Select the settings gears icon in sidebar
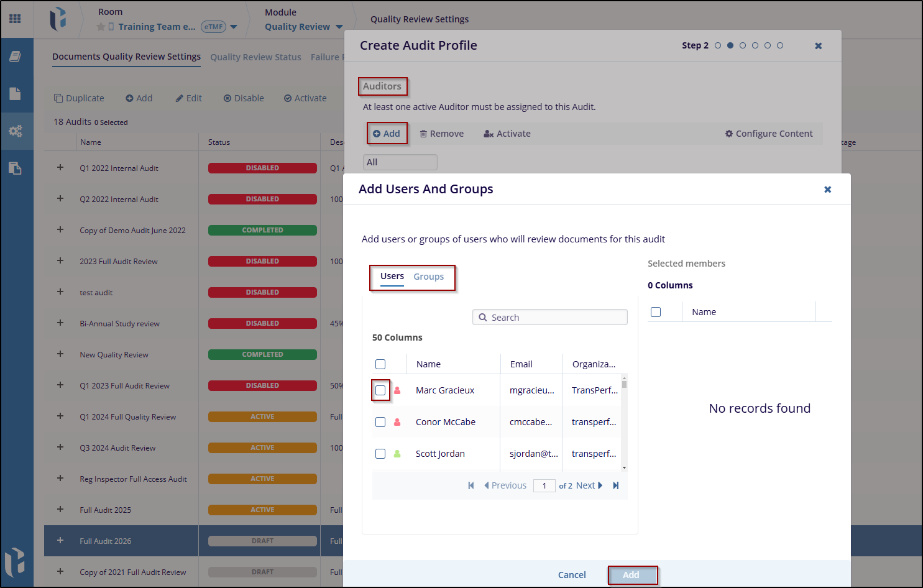923x588 pixels. (16, 131)
